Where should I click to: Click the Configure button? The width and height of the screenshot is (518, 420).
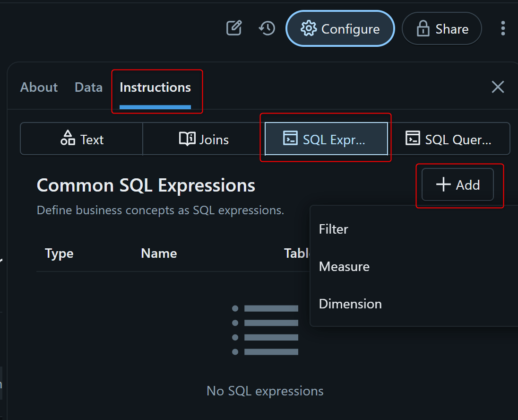340,29
